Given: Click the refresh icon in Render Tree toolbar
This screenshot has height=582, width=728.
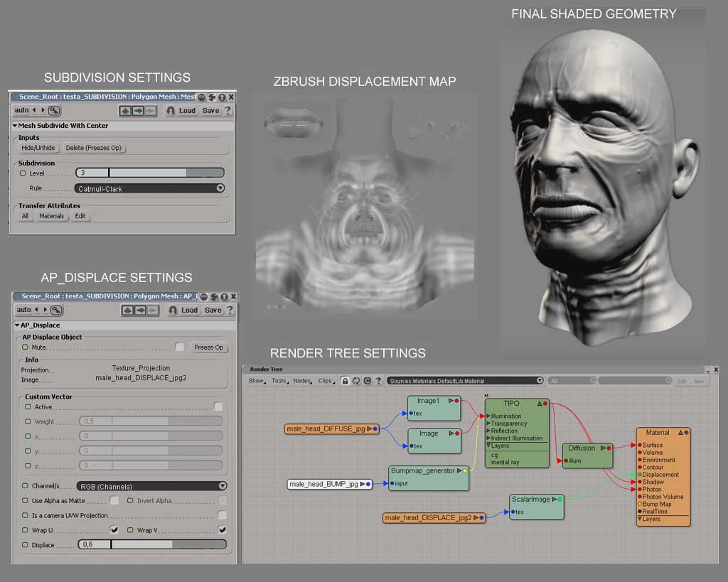Looking at the screenshot, I should pyautogui.click(x=356, y=381).
